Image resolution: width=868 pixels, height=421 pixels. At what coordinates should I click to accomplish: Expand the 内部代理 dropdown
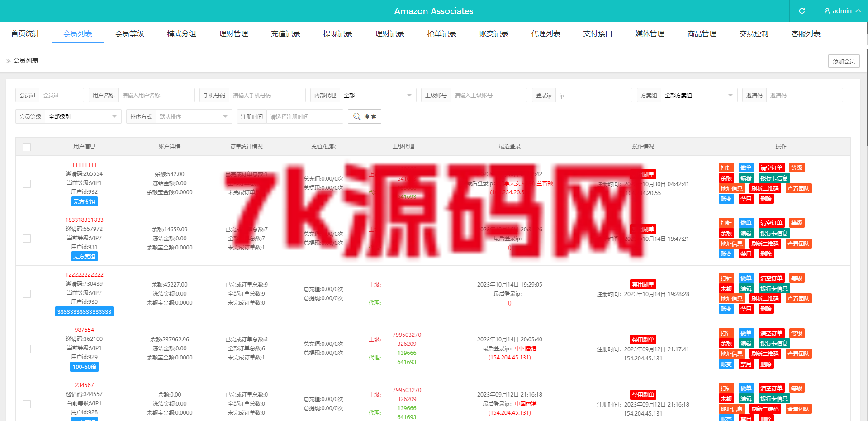(378, 95)
